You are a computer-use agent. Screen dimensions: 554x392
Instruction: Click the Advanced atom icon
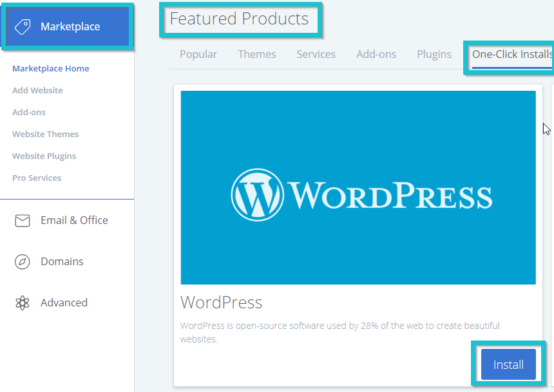[23, 303]
